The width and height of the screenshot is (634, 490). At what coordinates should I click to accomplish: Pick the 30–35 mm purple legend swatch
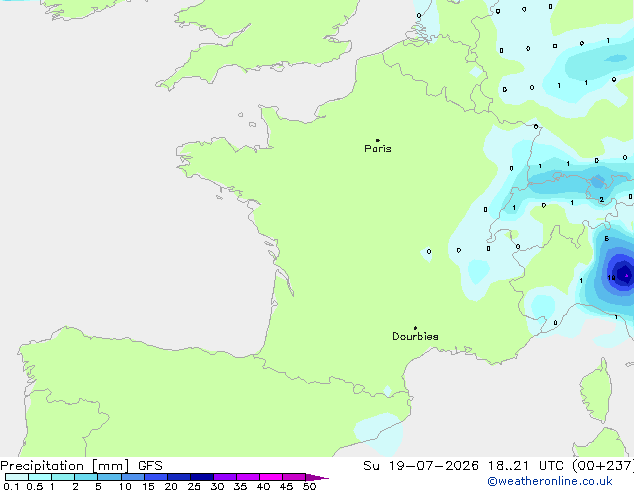[225, 477]
